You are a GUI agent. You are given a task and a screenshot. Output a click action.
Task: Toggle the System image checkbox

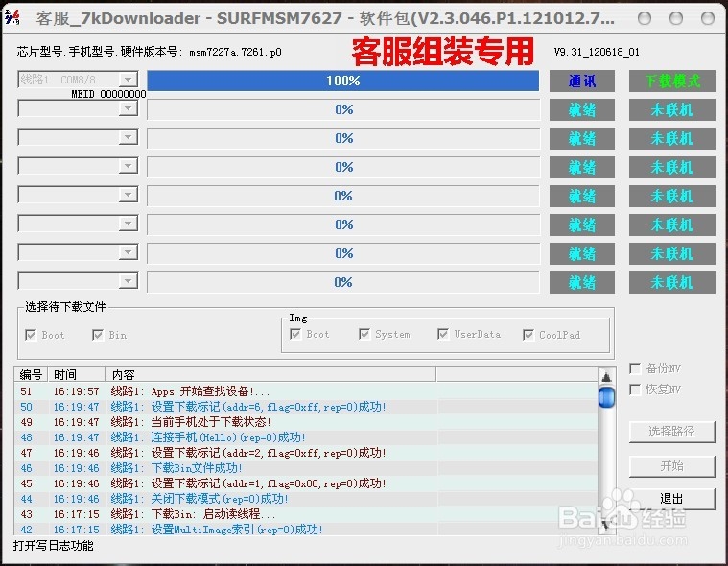(364, 334)
